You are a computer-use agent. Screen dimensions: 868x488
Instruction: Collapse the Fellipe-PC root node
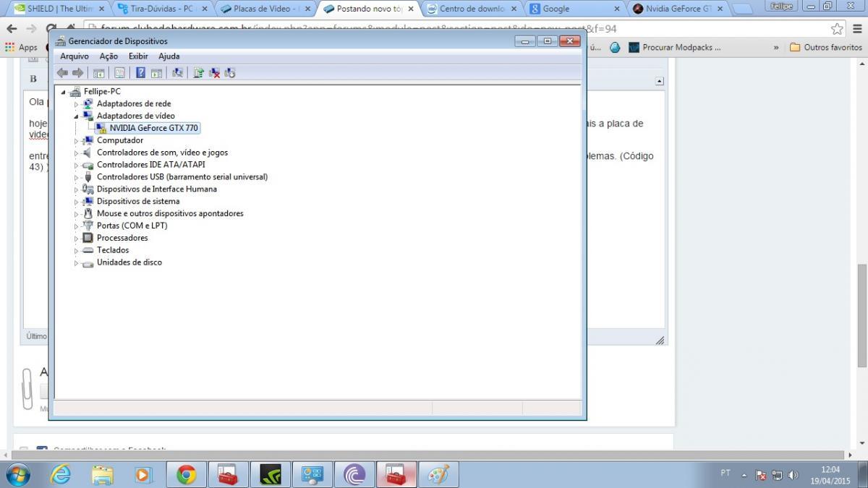[63, 92]
